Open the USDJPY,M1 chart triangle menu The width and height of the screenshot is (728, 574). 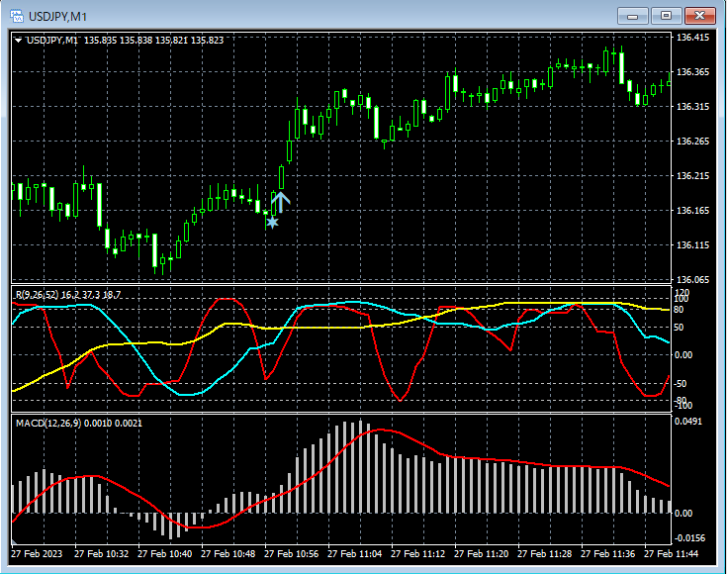pyautogui.click(x=18, y=41)
